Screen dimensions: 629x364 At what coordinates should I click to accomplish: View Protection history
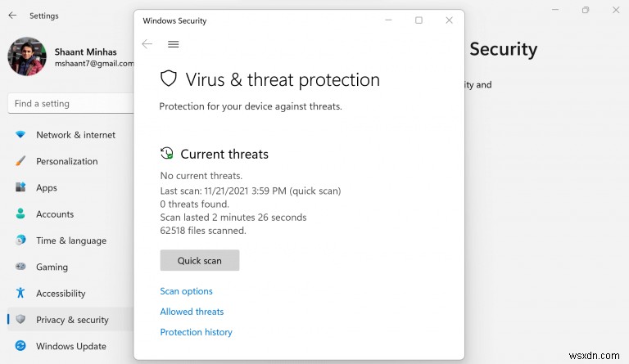tap(197, 332)
